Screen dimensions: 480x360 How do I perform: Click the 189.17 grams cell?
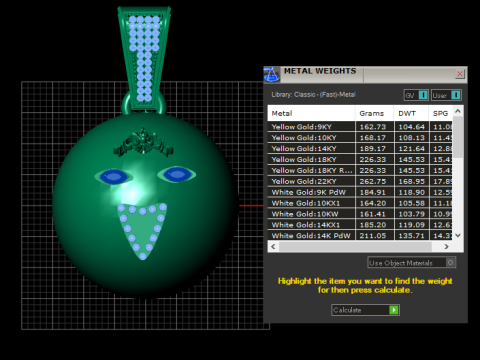tap(375, 149)
